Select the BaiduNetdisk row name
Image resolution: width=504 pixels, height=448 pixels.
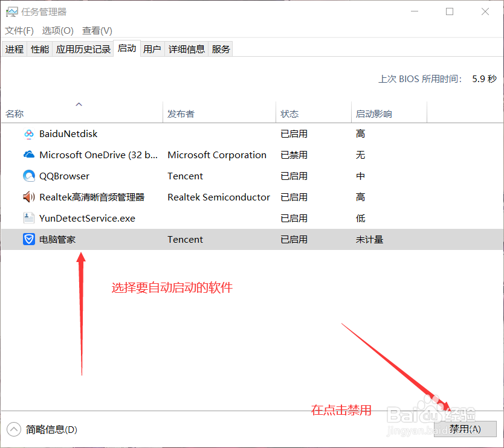pos(68,134)
